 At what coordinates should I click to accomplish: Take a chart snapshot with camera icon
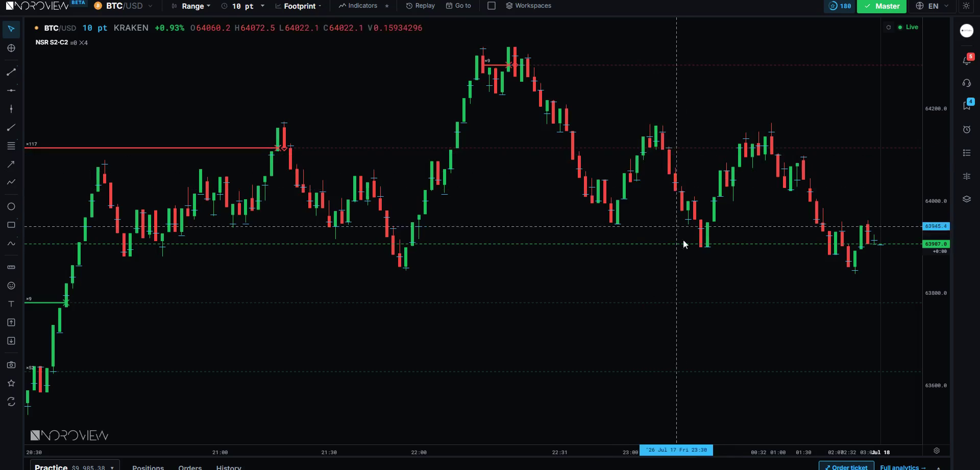(11, 365)
